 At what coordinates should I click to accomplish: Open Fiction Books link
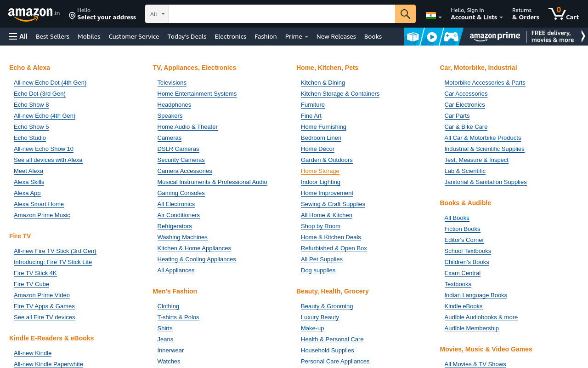pos(462,229)
